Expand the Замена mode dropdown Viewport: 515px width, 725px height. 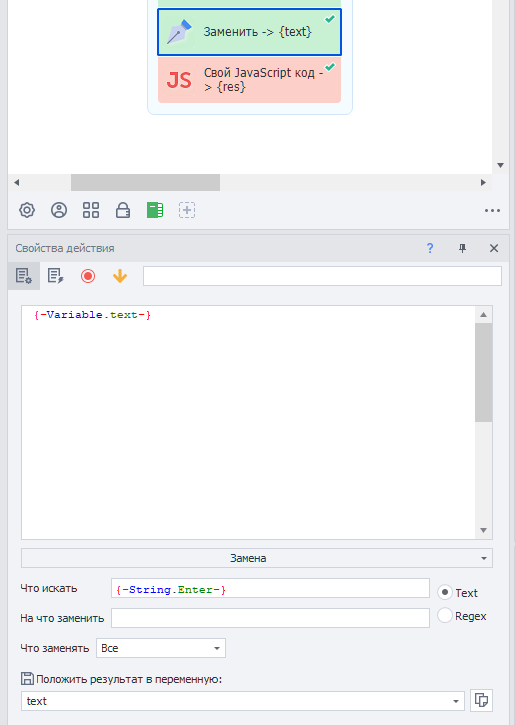click(x=257, y=558)
